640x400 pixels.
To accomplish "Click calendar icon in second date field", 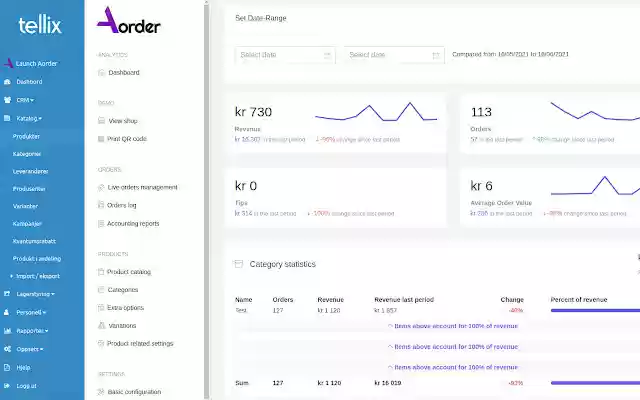I will (x=436, y=55).
